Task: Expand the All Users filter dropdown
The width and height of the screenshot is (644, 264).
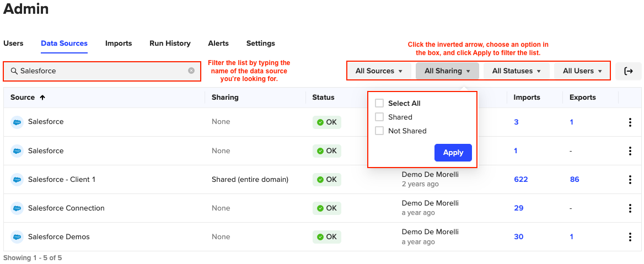Action: (582, 71)
